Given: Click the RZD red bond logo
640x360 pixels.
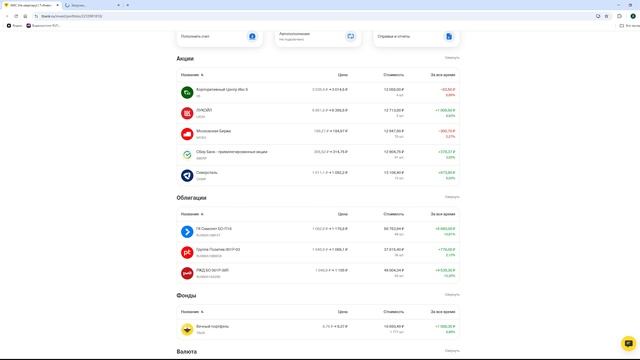Looking at the screenshot, I should 187,273.
